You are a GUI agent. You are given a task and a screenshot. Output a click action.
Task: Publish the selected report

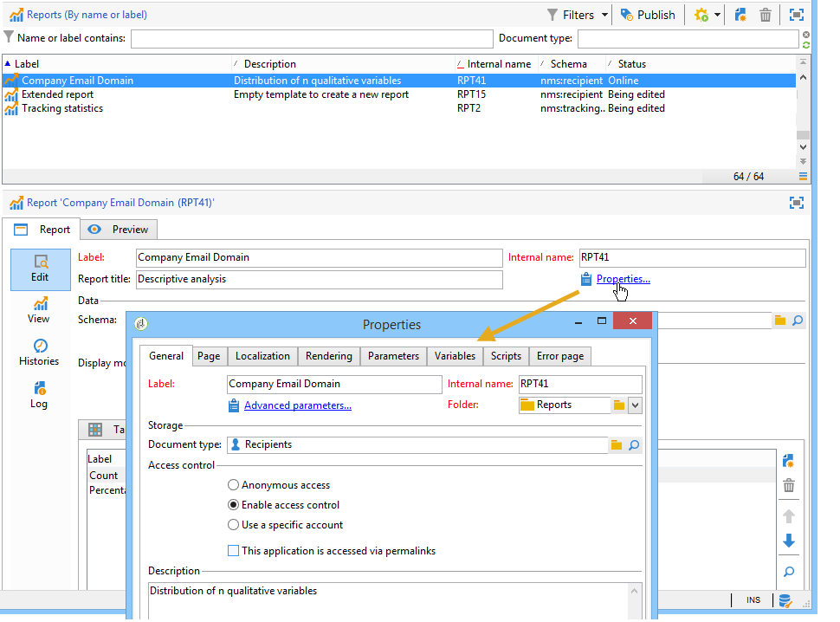(648, 15)
